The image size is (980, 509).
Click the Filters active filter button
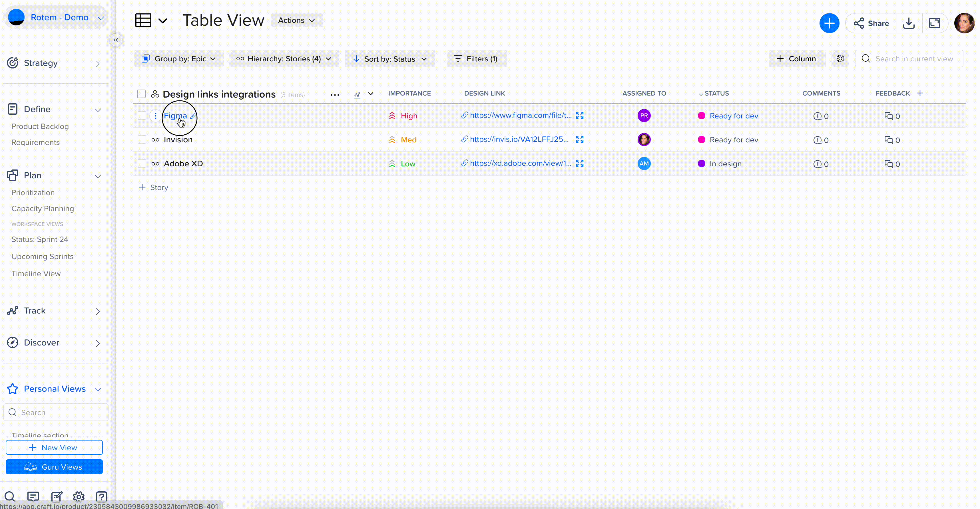(x=476, y=59)
